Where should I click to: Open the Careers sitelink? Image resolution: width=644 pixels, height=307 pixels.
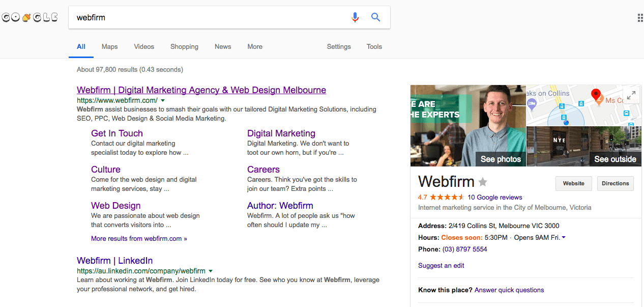[x=264, y=170]
